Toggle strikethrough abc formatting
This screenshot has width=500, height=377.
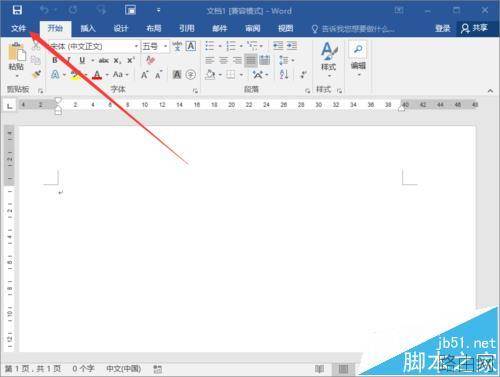point(104,60)
